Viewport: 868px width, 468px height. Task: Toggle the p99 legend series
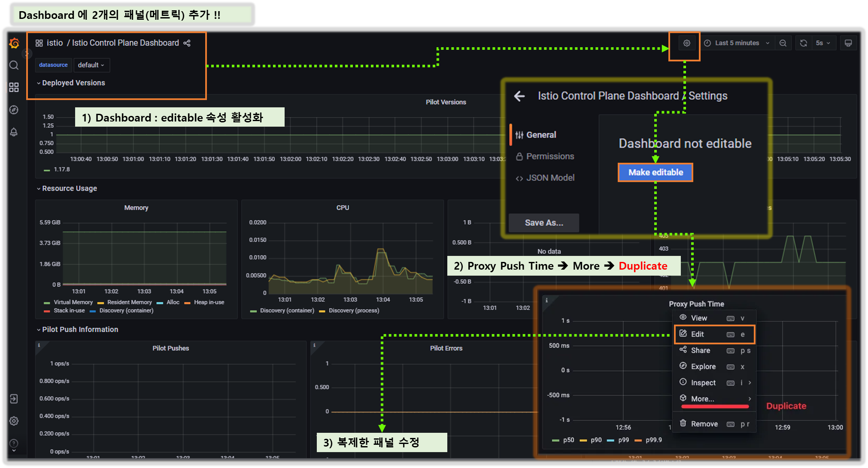pos(623,440)
